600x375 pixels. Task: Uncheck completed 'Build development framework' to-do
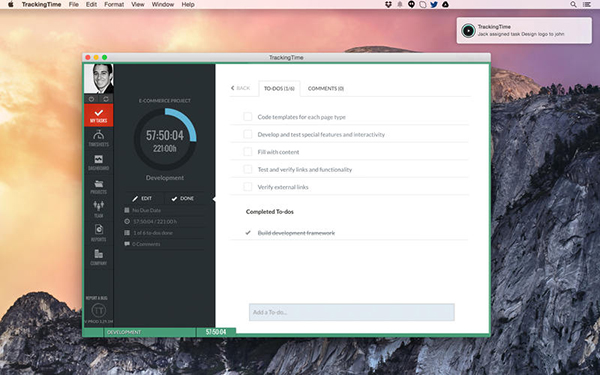click(x=248, y=233)
